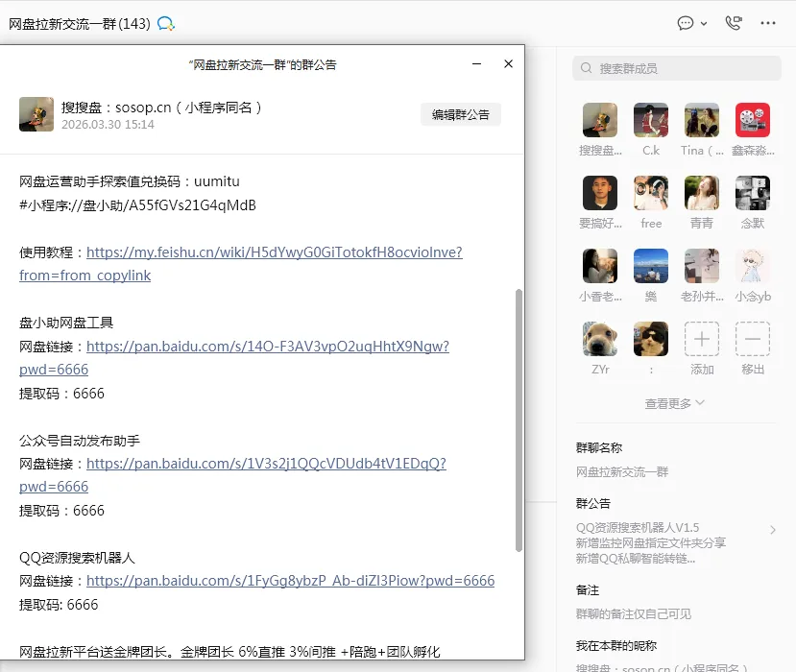Open member 小香老 avatar

[600, 266]
